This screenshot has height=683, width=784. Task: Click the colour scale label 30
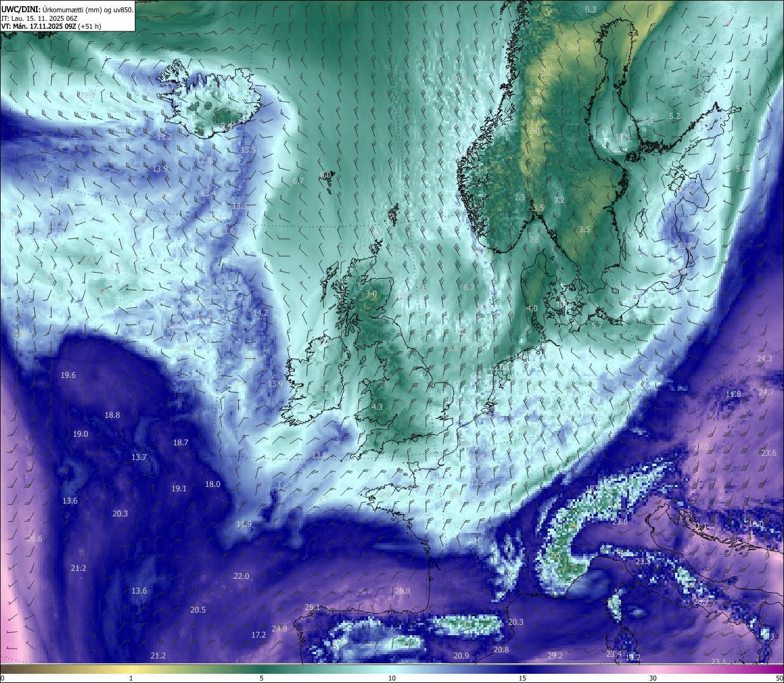coord(653,678)
